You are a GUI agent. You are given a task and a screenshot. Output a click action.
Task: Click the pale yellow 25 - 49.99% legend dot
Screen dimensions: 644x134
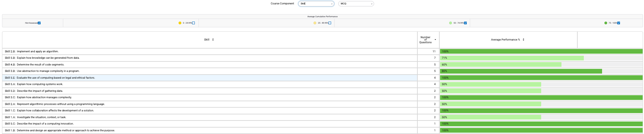tap(315, 23)
